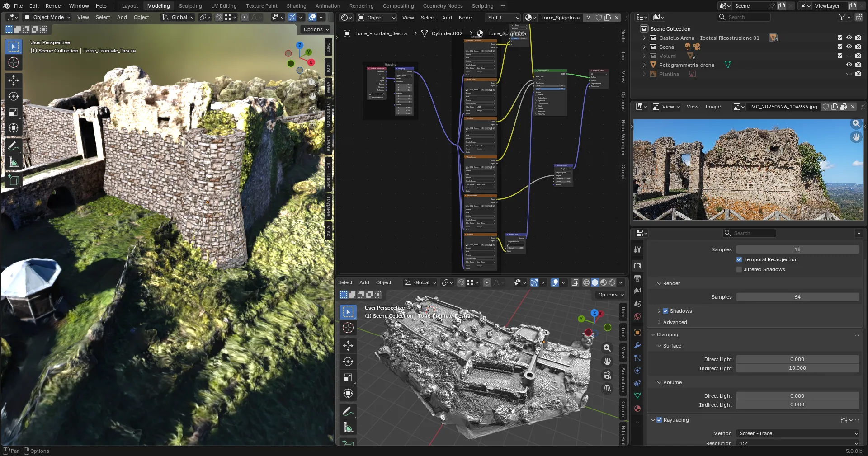Open the View Layer properties tab icon

(637, 291)
